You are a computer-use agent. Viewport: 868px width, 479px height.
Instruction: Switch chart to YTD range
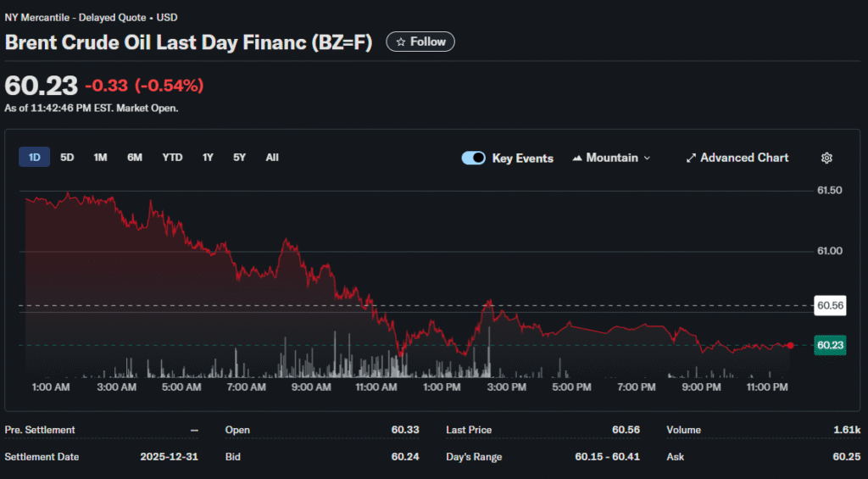(x=172, y=157)
